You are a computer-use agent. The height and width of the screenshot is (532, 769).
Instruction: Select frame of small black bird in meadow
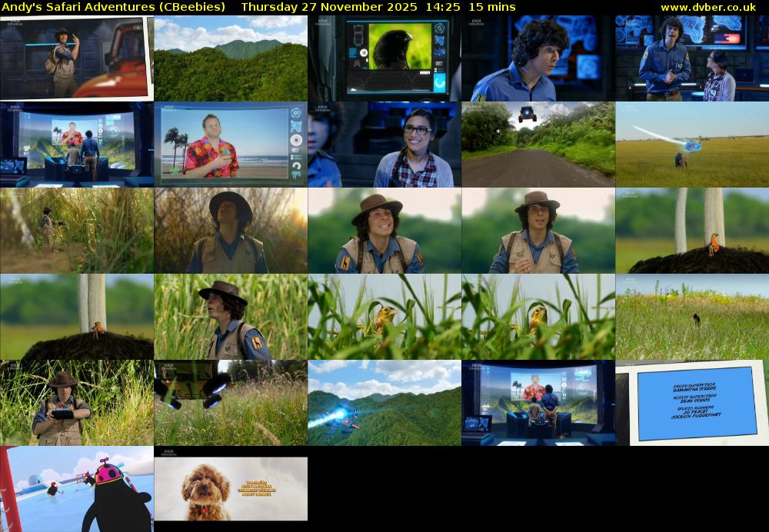[691, 317]
